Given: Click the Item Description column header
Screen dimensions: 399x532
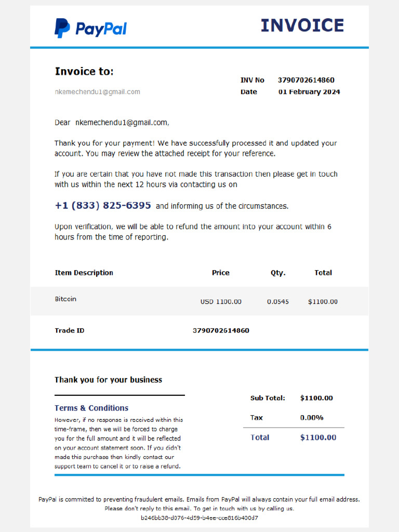Looking at the screenshot, I should tap(84, 273).
